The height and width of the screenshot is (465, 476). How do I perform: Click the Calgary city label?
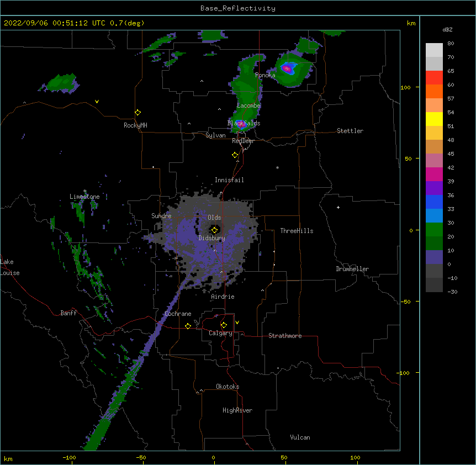pos(220,333)
